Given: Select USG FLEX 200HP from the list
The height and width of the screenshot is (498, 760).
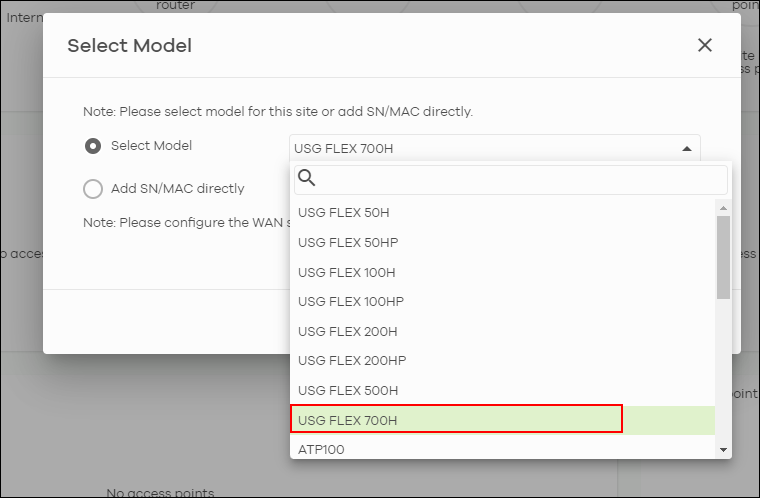Looking at the screenshot, I should tap(502, 361).
